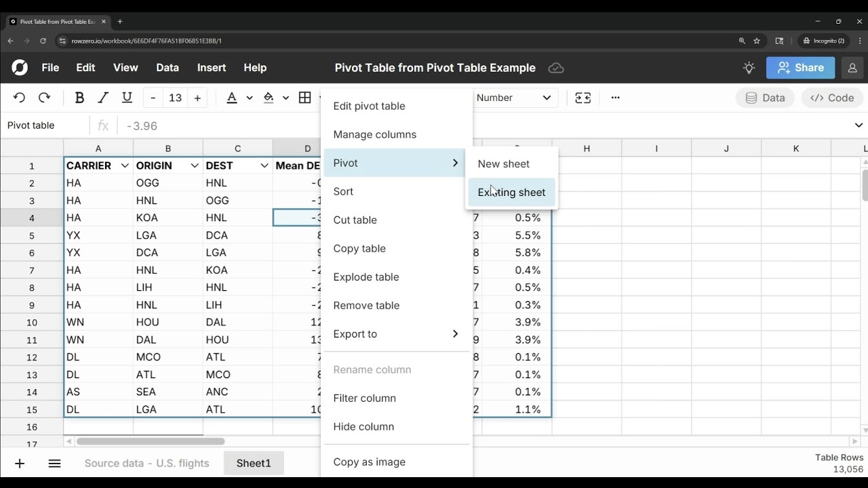Choose Explode table from context menu
The width and height of the screenshot is (868, 488).
point(366,277)
